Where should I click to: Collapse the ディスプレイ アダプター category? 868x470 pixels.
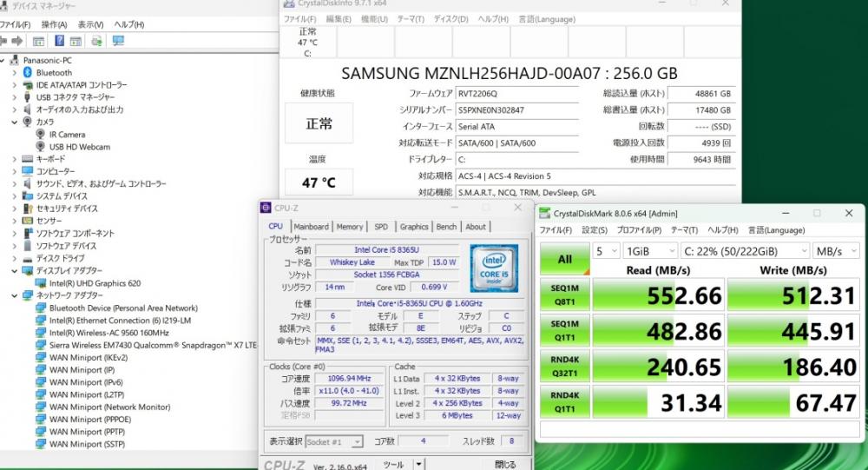pos(15,270)
